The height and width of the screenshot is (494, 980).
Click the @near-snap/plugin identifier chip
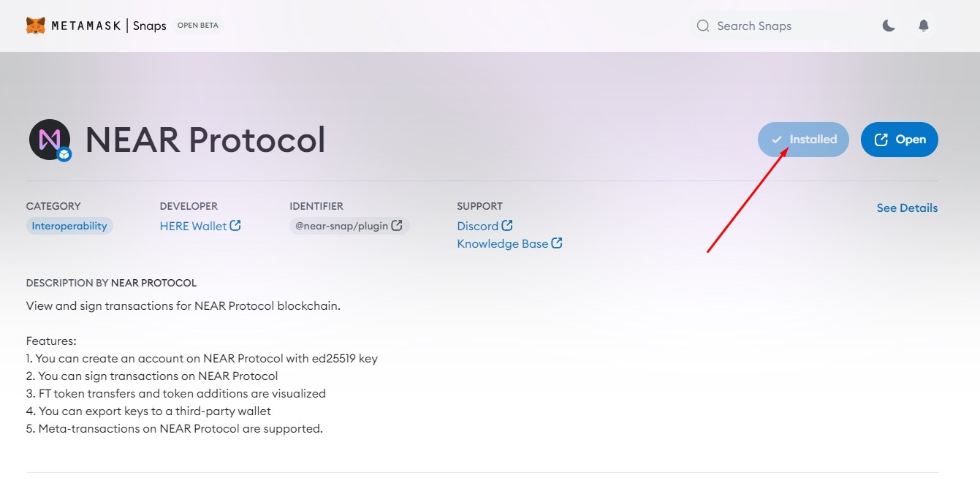[341, 226]
